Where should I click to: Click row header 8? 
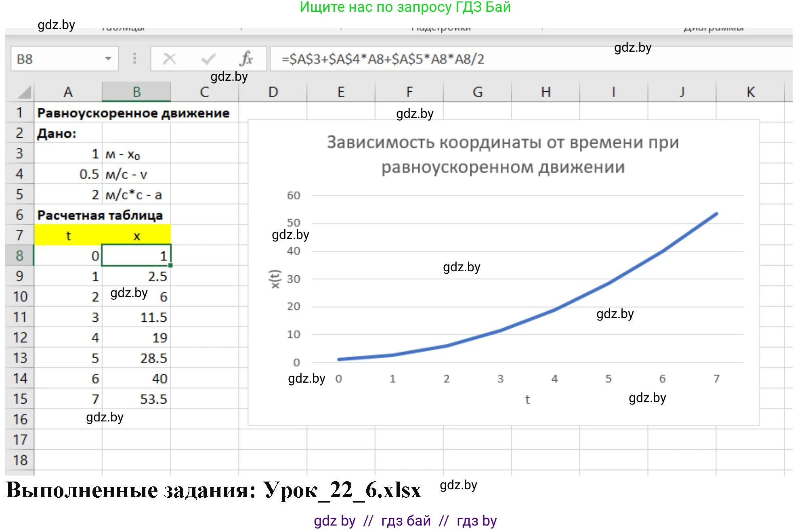[19, 256]
